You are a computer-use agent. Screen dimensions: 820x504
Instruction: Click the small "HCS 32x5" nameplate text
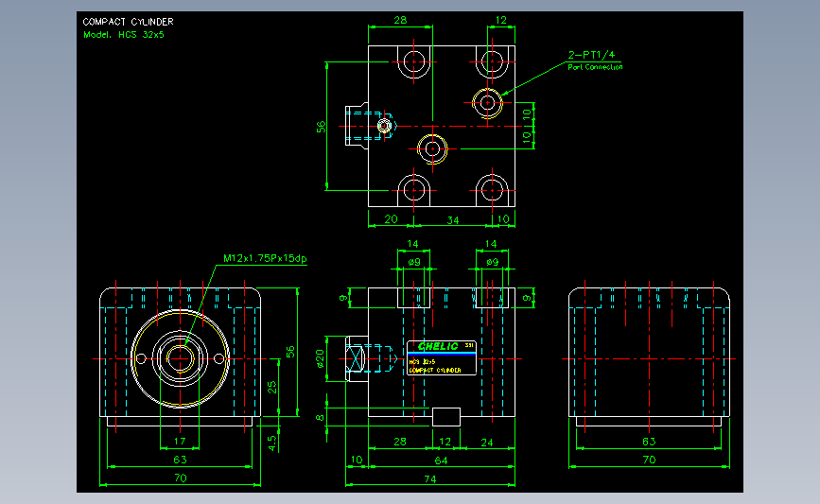[x=422, y=362]
